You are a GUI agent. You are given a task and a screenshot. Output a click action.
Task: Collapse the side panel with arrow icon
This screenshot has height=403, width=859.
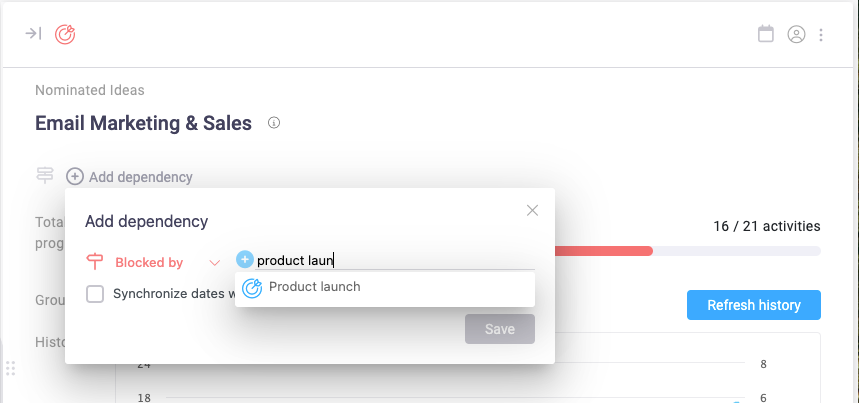click(33, 34)
